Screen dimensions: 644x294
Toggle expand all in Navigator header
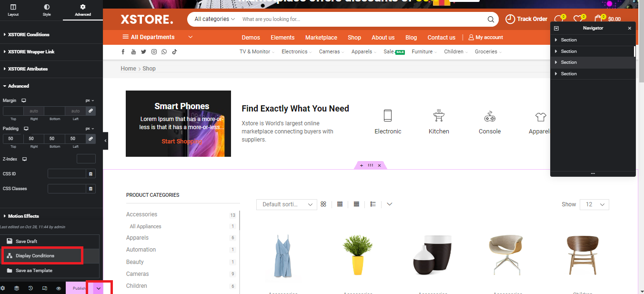tap(556, 28)
